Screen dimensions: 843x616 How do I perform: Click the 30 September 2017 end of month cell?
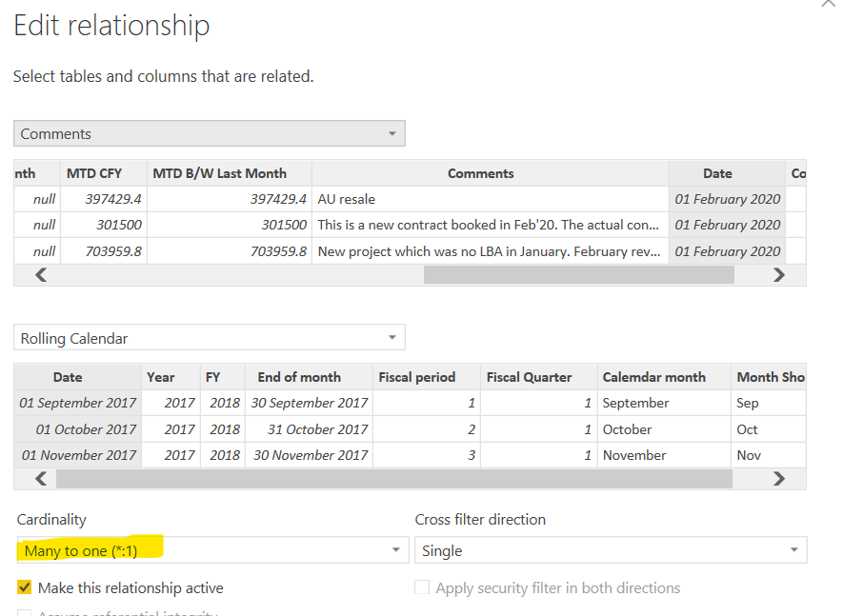coord(309,403)
